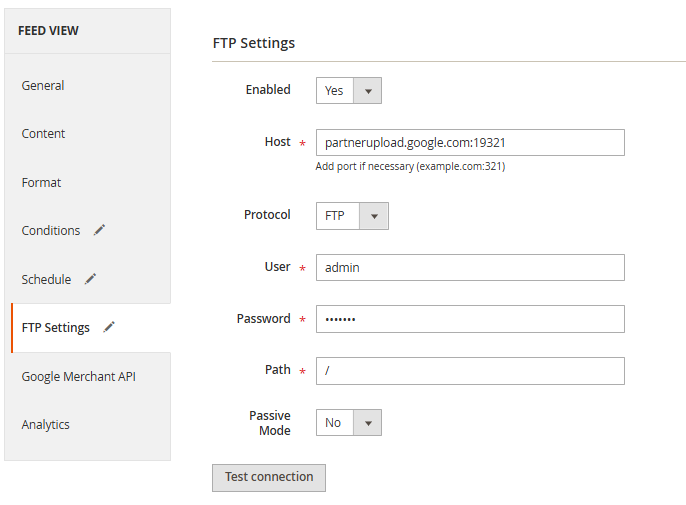Click into the User field

470,267
